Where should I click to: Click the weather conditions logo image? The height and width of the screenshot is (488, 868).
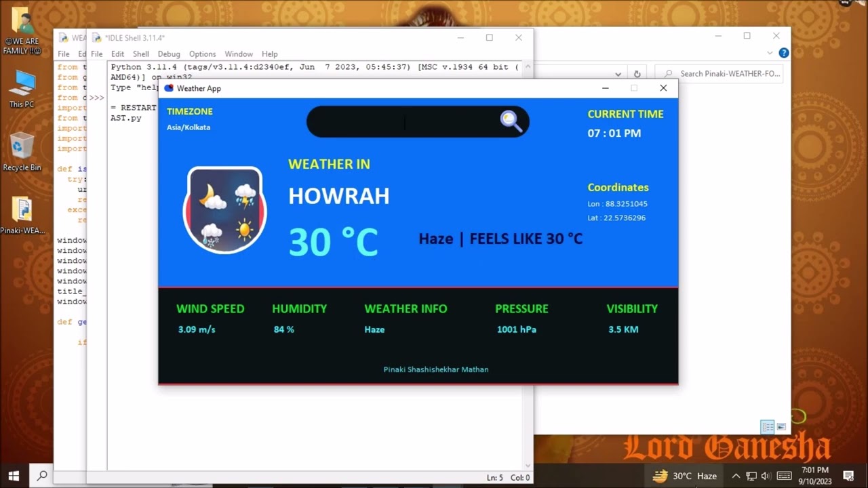pyautogui.click(x=225, y=210)
